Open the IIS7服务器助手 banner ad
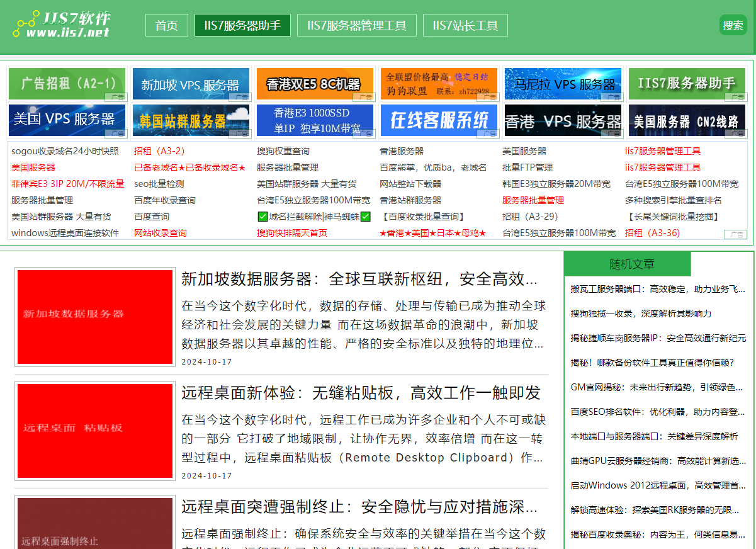The height and width of the screenshot is (549, 756). [687, 84]
